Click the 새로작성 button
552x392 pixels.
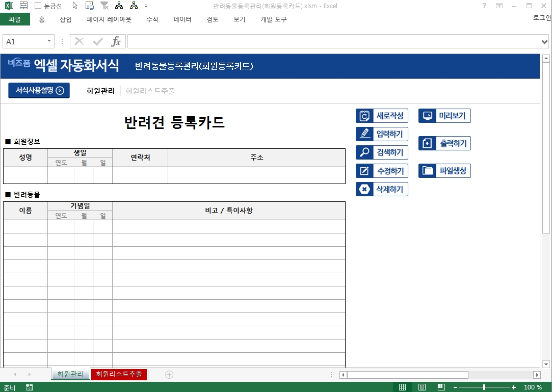coord(382,116)
